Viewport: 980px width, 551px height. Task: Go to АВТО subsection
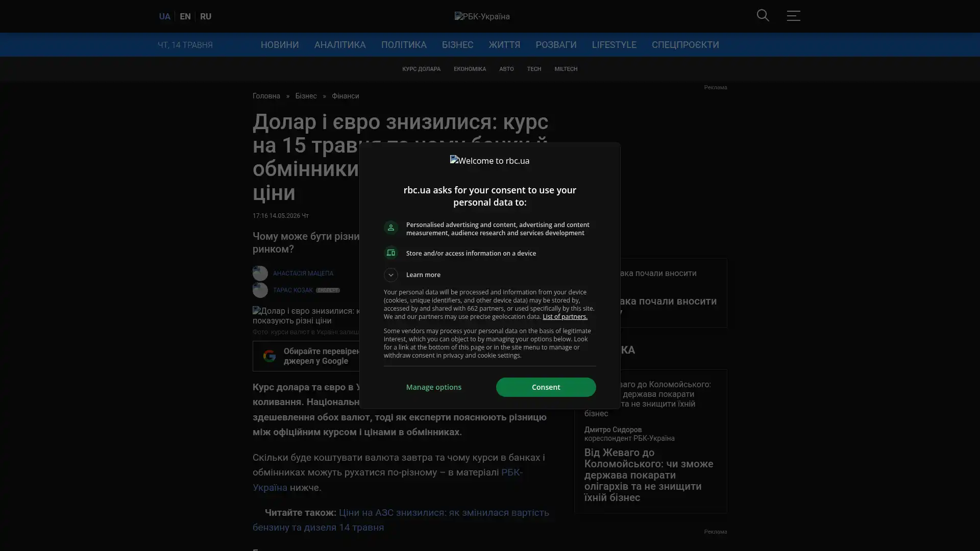tap(506, 69)
